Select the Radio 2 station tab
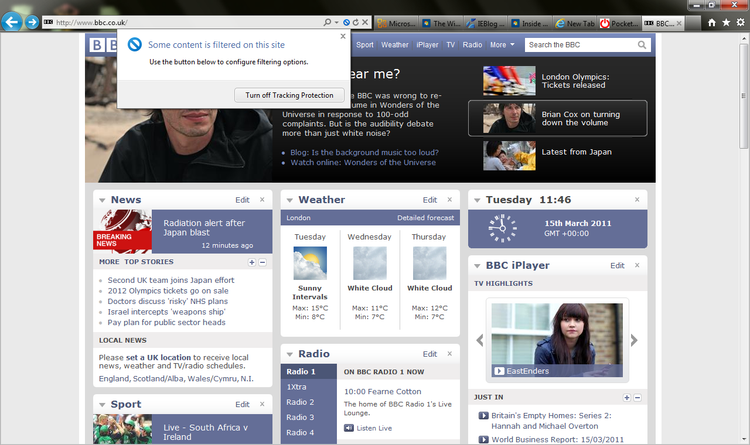The width and height of the screenshot is (750, 445). pyautogui.click(x=300, y=402)
